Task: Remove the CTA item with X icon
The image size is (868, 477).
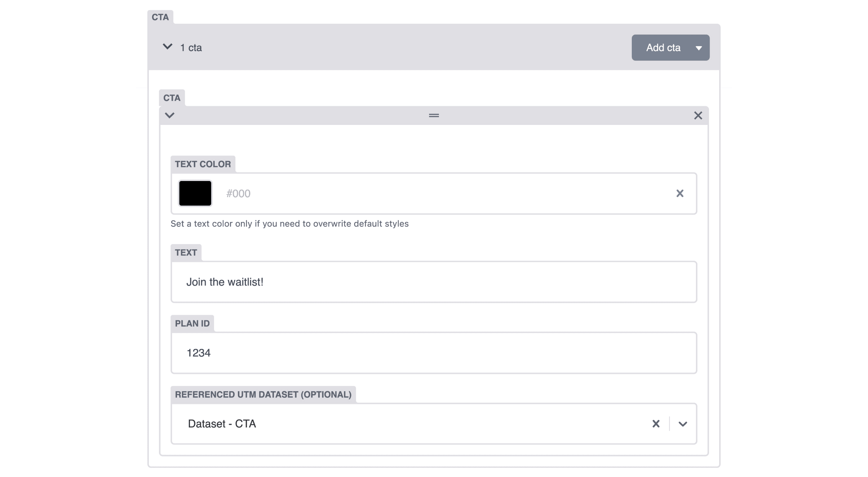Action: pyautogui.click(x=698, y=116)
